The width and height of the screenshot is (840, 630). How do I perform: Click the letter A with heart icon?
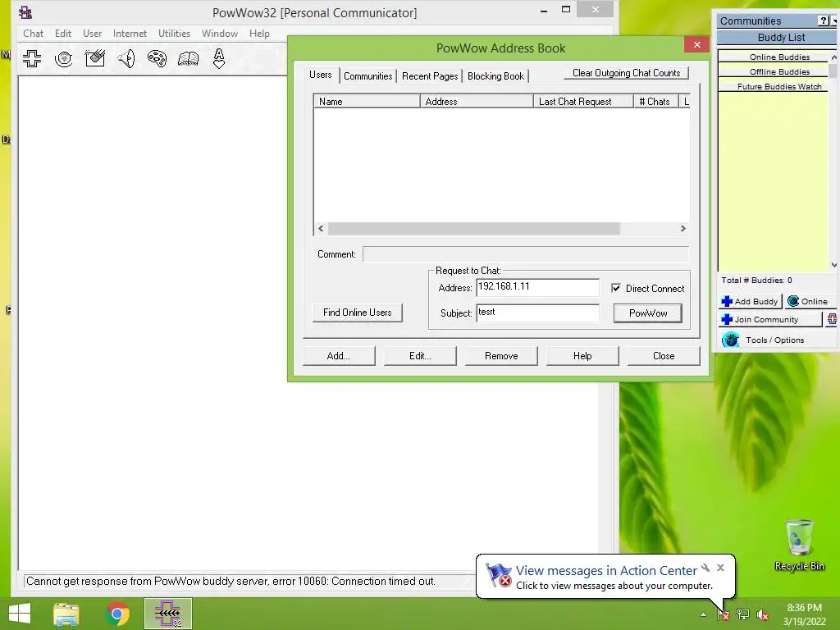[x=218, y=58]
